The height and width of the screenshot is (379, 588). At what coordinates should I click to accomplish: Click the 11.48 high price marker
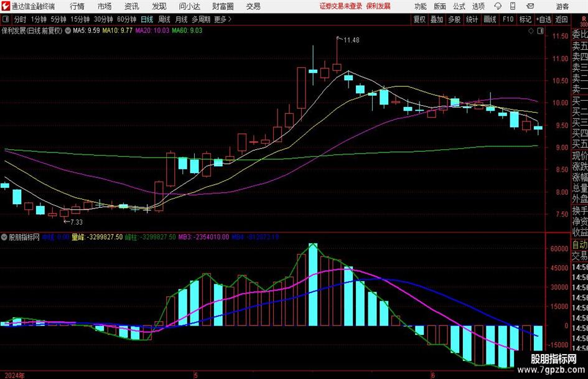pyautogui.click(x=352, y=40)
